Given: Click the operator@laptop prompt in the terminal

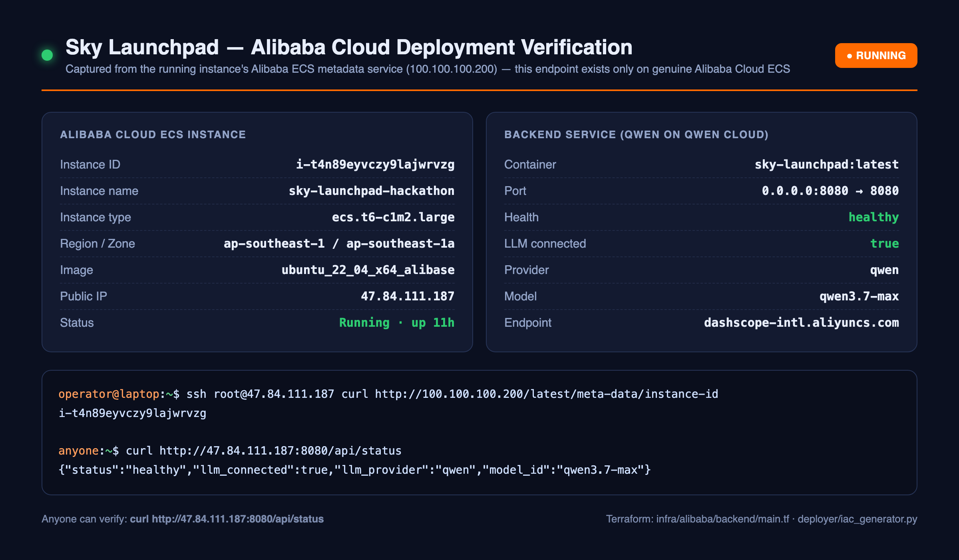Looking at the screenshot, I should [x=109, y=394].
